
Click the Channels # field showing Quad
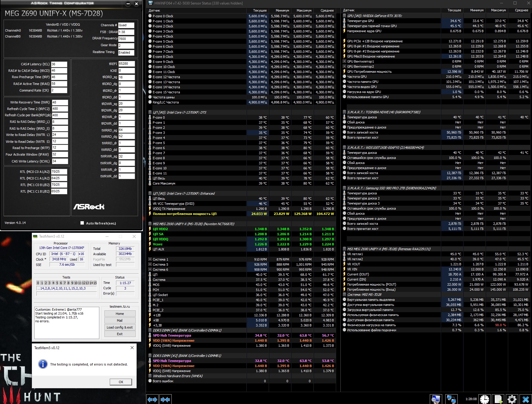point(126,25)
